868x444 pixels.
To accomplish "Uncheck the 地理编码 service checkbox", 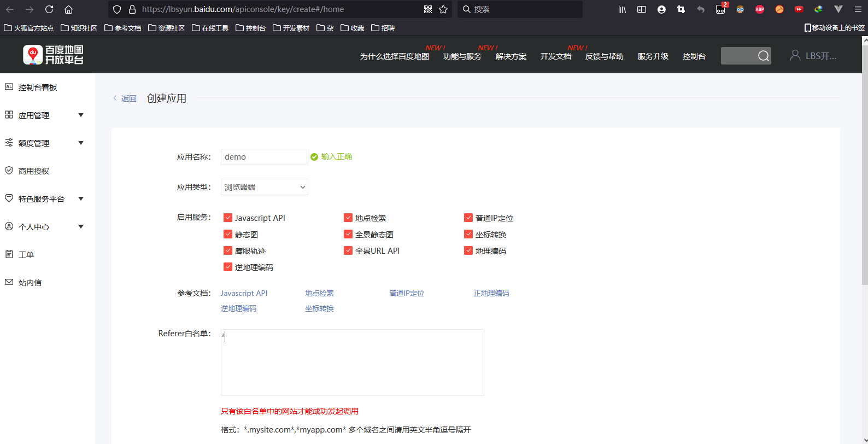I will coord(468,250).
